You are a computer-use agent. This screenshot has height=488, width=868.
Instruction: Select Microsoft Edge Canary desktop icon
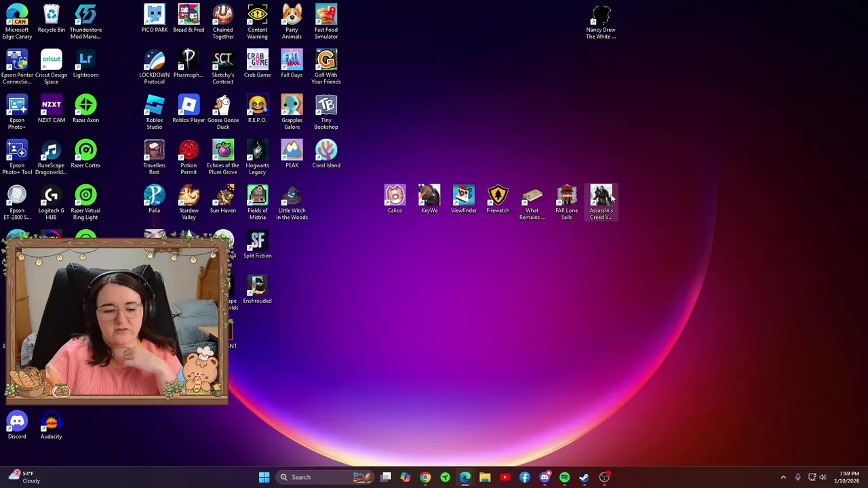pyautogui.click(x=17, y=22)
